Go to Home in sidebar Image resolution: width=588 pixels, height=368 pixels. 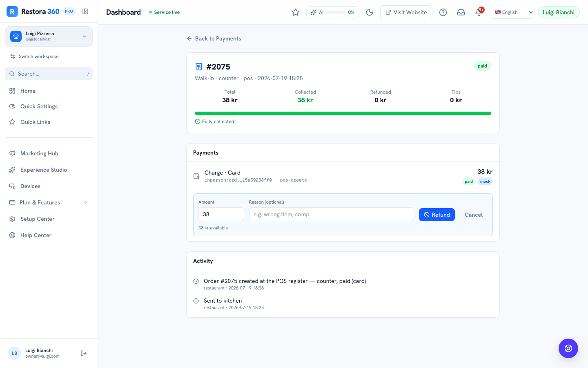click(49, 91)
